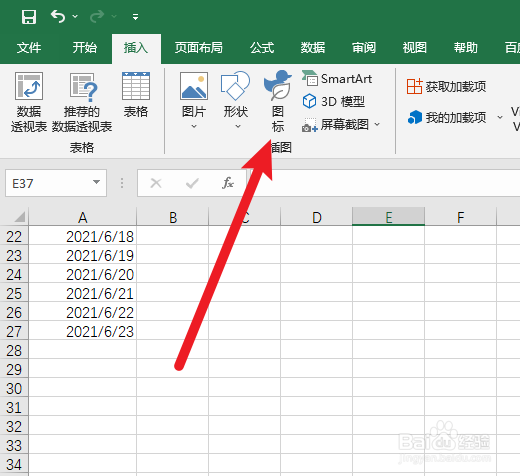Select the 插入 ribbon tab
This screenshot has height=476, width=520.
[136, 48]
